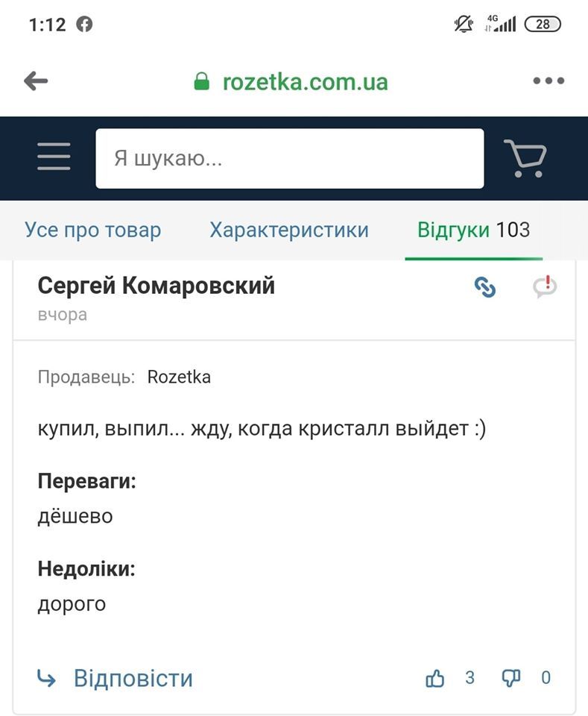
Task: Tap the browser back arrow
Action: pyautogui.click(x=36, y=81)
